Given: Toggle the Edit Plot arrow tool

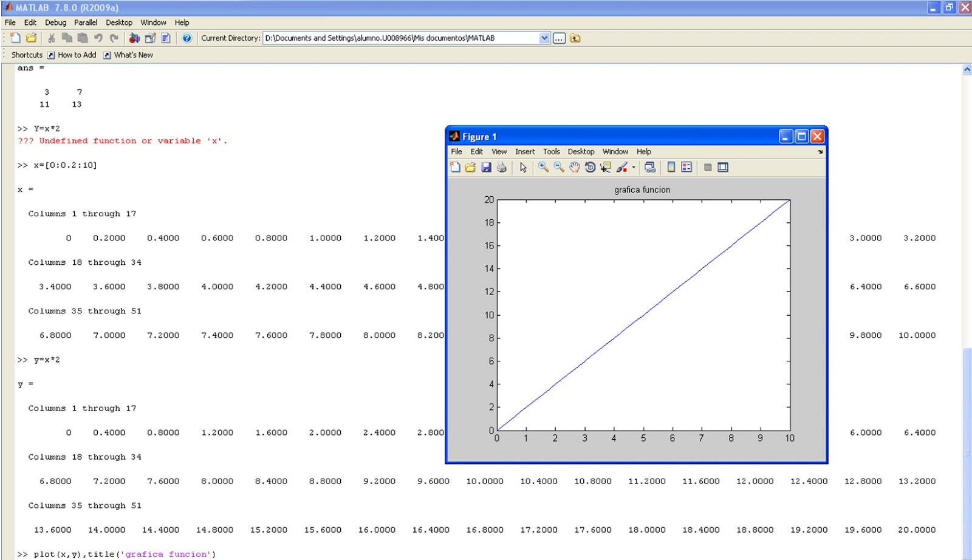Looking at the screenshot, I should [x=523, y=167].
